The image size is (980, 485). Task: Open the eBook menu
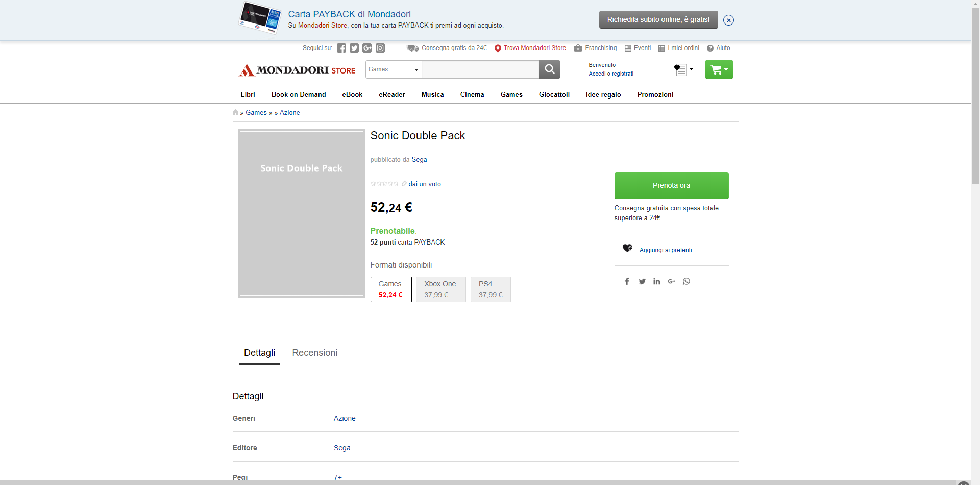tap(352, 94)
